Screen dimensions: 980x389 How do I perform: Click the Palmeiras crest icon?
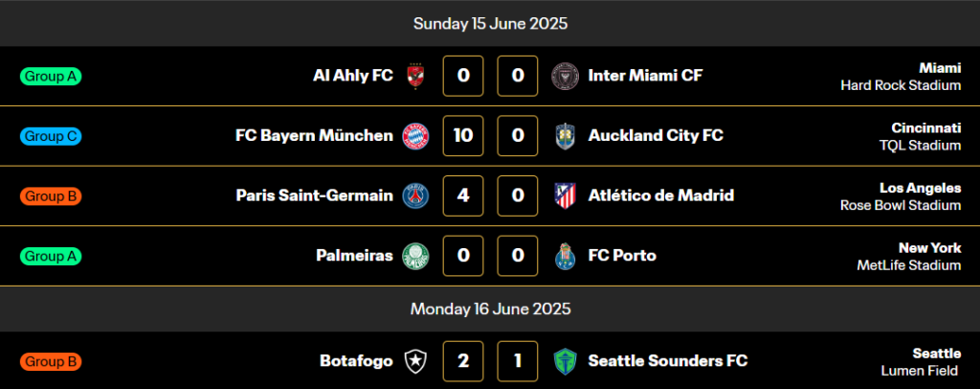pos(415,256)
